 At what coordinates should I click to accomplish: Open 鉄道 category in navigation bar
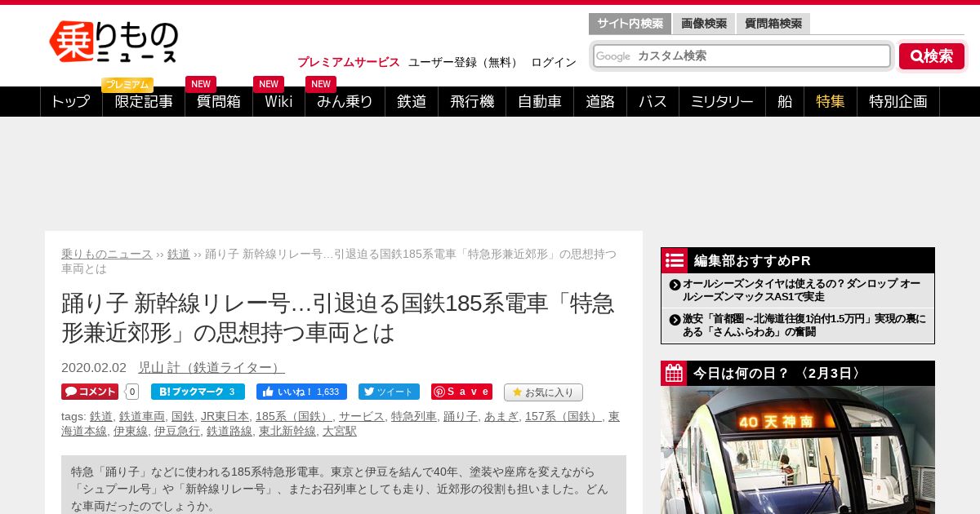[412, 101]
